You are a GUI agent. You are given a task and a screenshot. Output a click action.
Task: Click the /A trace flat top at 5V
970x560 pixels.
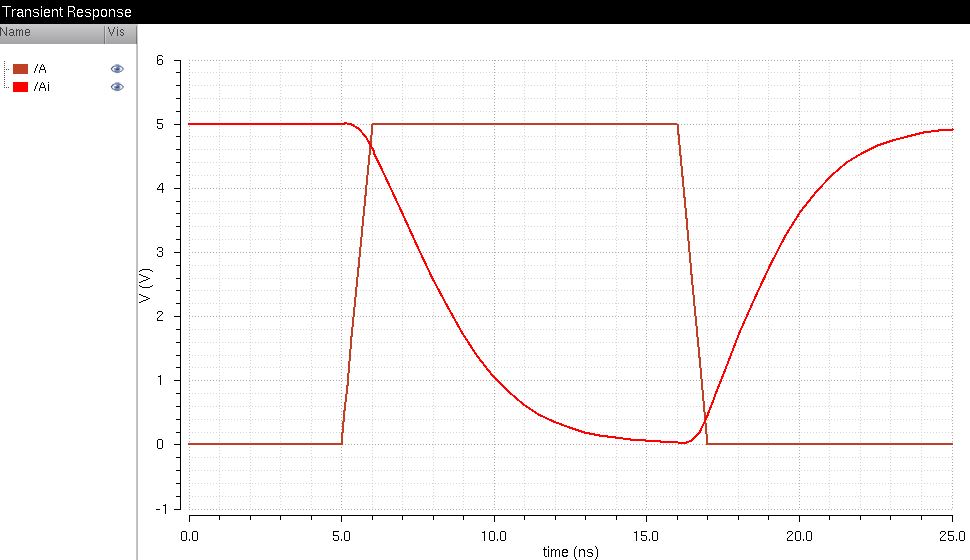525,124
